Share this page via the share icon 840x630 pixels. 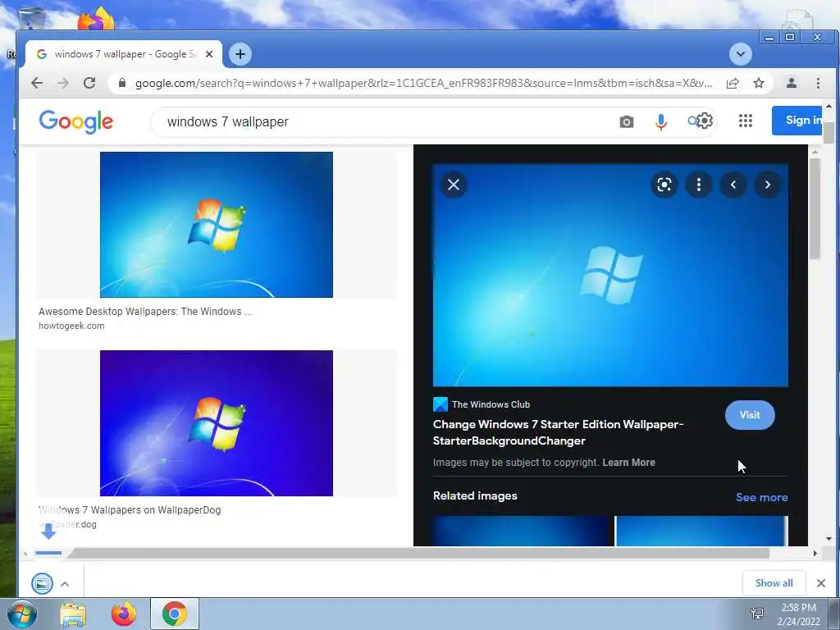733,83
